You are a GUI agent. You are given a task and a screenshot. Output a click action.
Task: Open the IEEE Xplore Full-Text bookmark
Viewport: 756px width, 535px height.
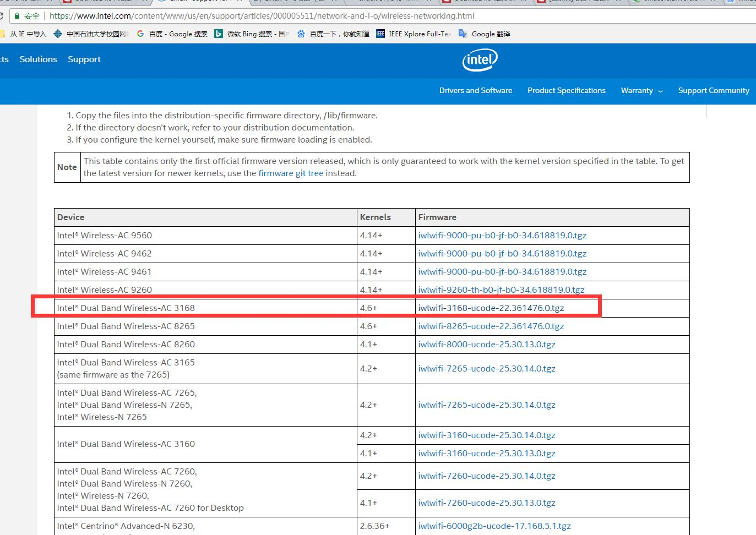(414, 34)
